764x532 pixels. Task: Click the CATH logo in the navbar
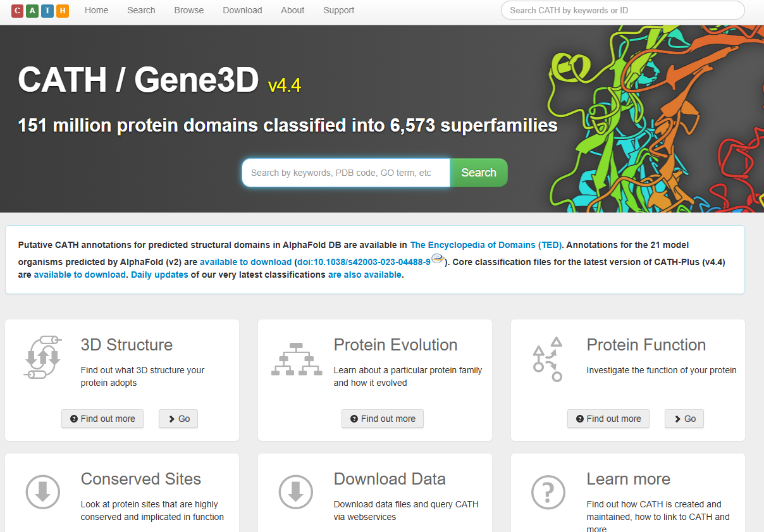[x=40, y=11]
